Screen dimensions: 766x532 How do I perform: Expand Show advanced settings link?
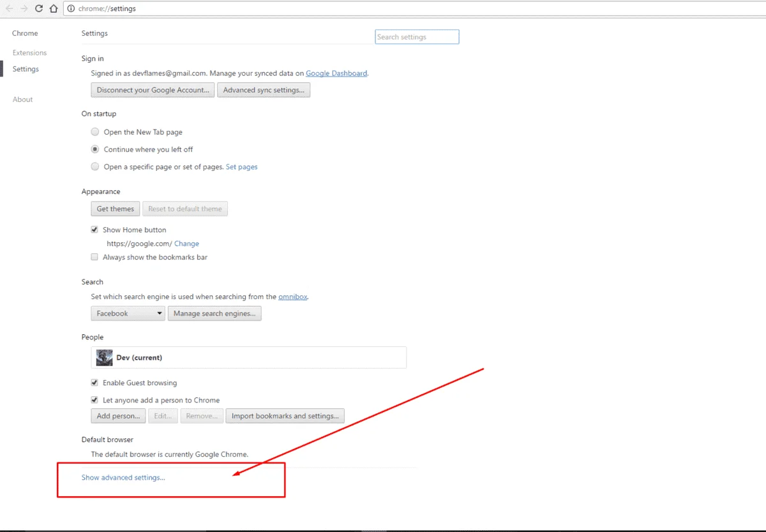tap(123, 477)
